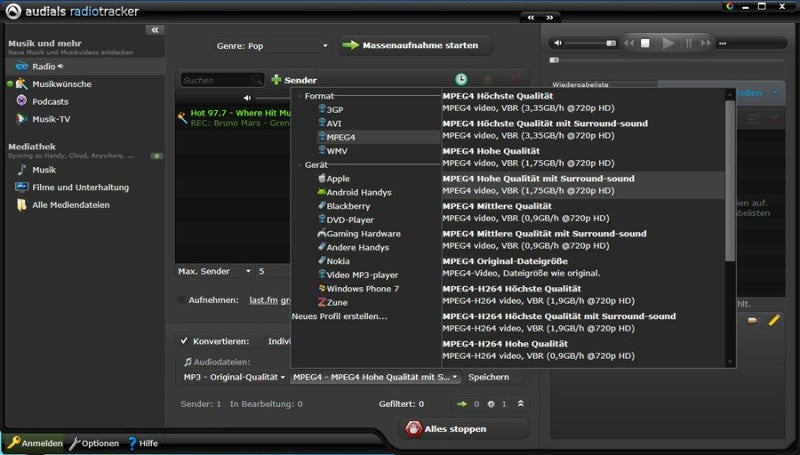Click the top double-left chevron
Image resolution: width=800 pixels, height=455 pixels.
(x=531, y=17)
